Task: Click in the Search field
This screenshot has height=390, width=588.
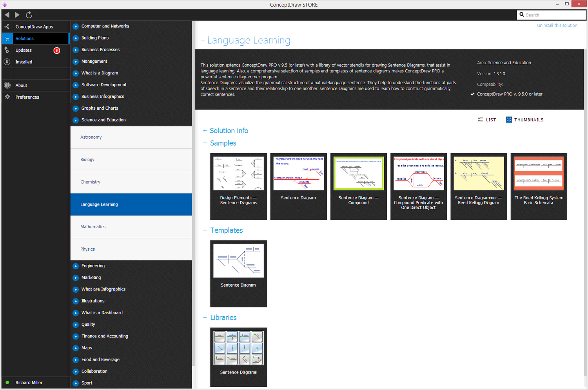Action: click(x=552, y=15)
